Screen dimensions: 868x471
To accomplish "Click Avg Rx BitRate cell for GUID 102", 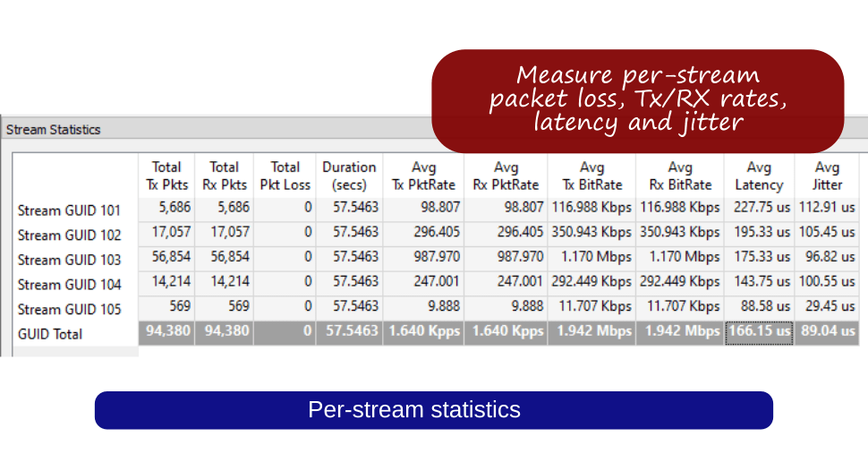I will [680, 234].
